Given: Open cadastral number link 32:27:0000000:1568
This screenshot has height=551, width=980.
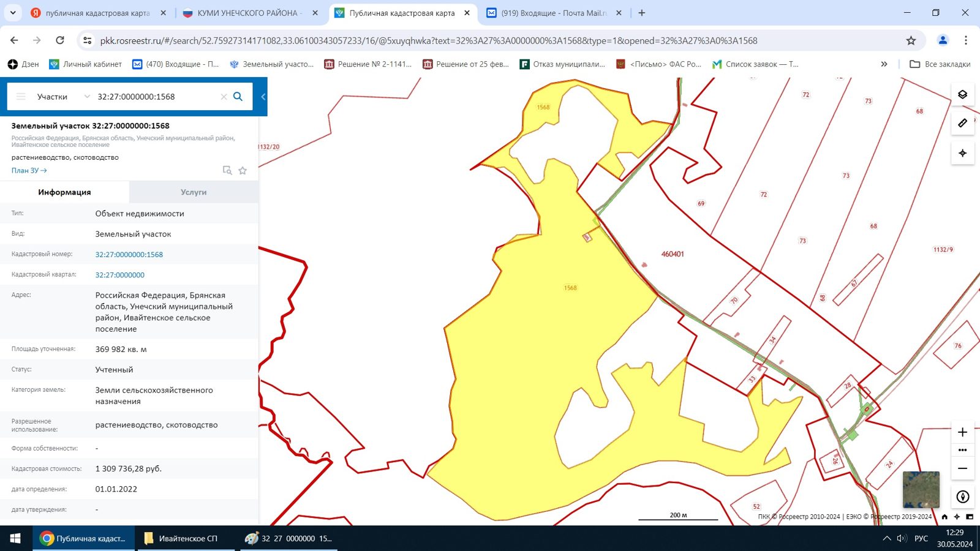Looking at the screenshot, I should point(129,255).
